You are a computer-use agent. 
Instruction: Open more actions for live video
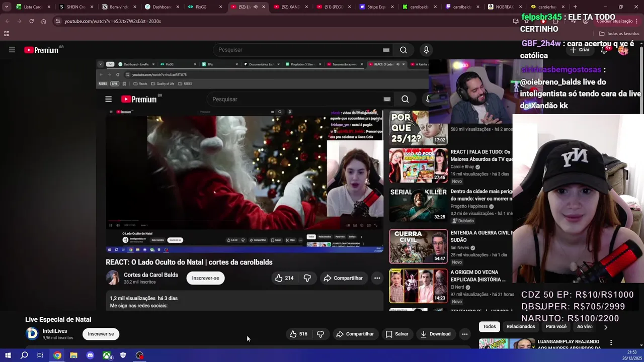465,334
